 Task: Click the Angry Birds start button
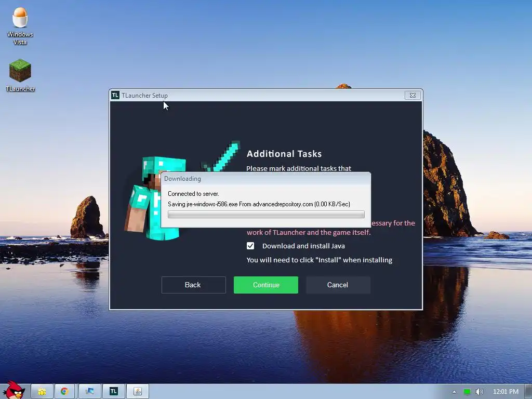point(14,390)
